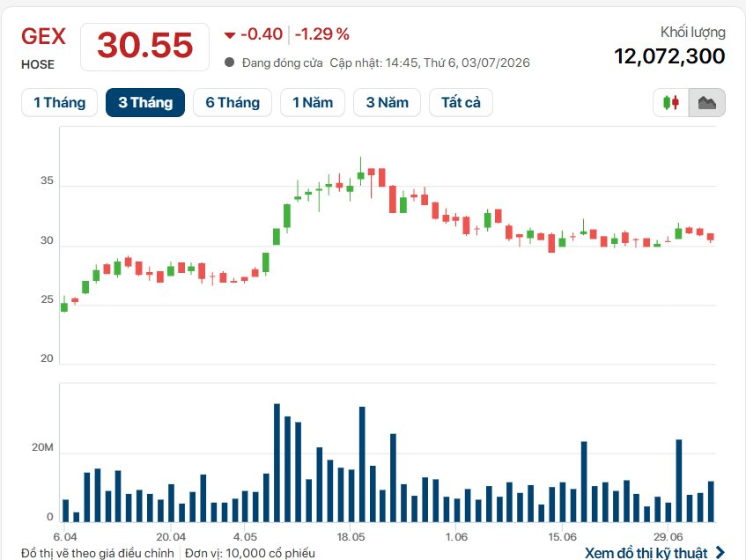Screen dimensions: 746x560
Task: Click the chevron arrow after Xem đồ thị kỹ thuật
Action: pos(720,552)
